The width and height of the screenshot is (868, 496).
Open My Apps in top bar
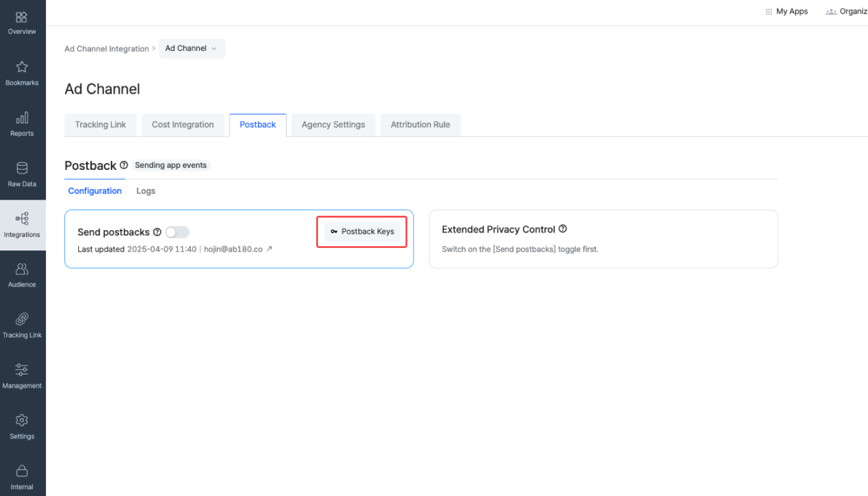(787, 12)
